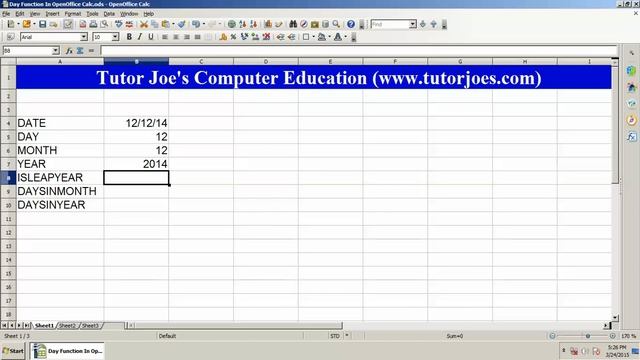Click the Undo icon

coord(196,24)
